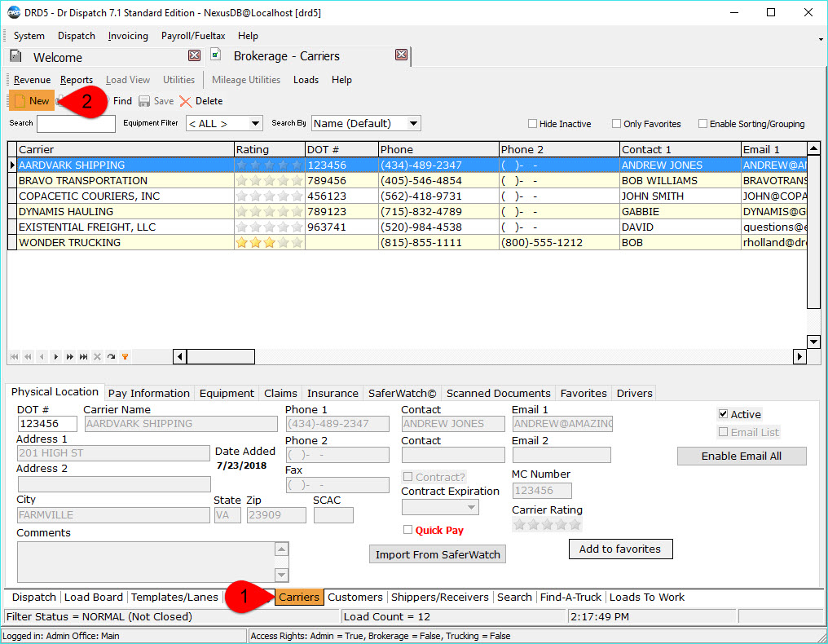Click the DRD5 app icon in title bar

tap(14, 13)
